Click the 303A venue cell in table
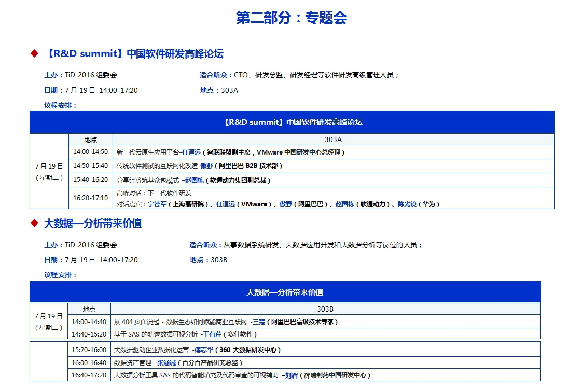Viewport: 582px width, 392px height. pyautogui.click(x=333, y=139)
